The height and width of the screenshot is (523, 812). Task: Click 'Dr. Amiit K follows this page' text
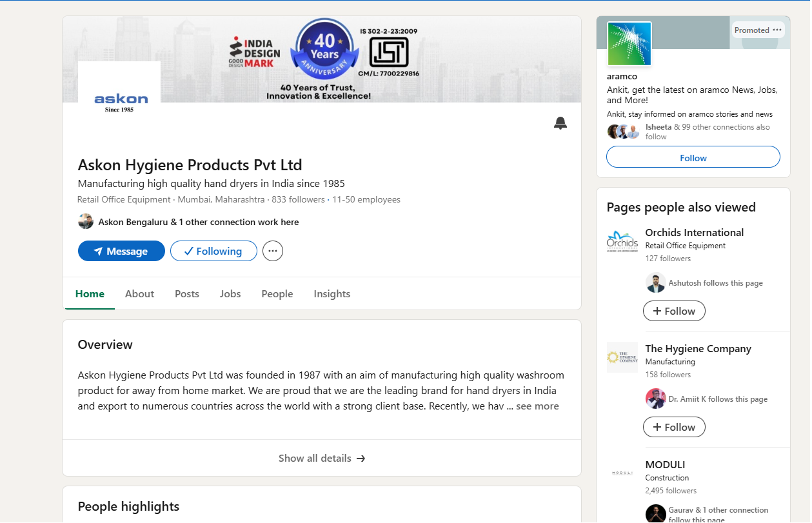click(718, 399)
